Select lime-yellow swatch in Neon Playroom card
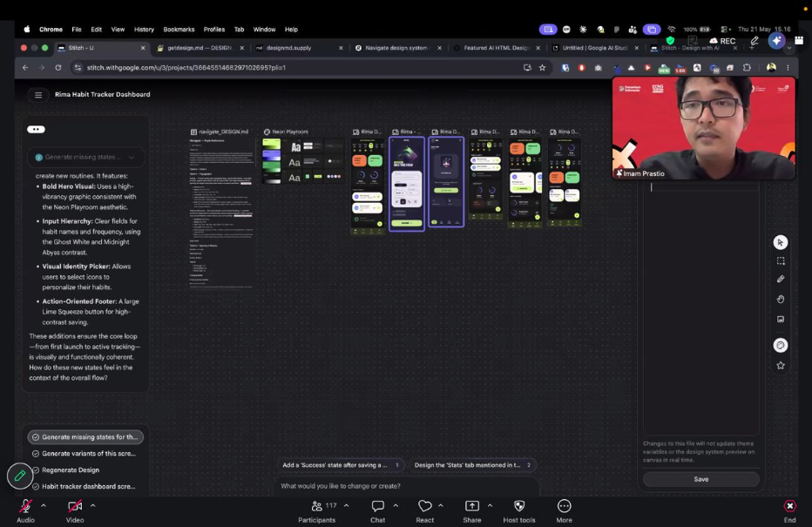The width and height of the screenshot is (812, 527). (271, 144)
